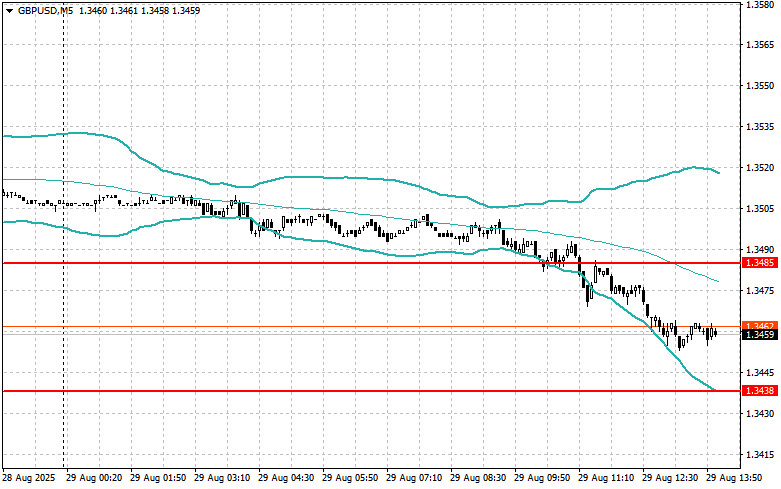Click the 28 Aug 2025 date label
Image resolution: width=781 pixels, height=489 pixels.
(29, 478)
